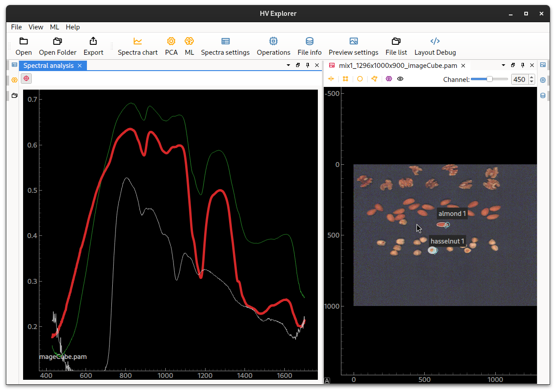Open Spectra settings from the toolbar

pyautogui.click(x=225, y=47)
